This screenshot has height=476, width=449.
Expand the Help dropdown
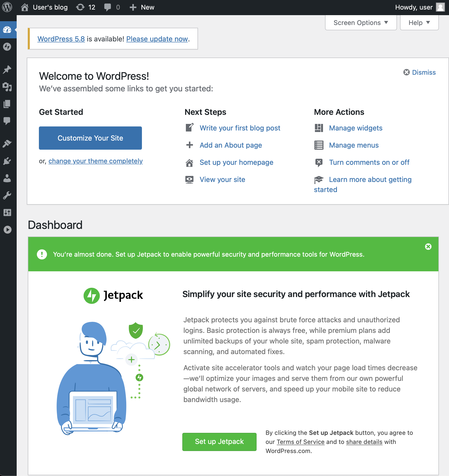[419, 22]
